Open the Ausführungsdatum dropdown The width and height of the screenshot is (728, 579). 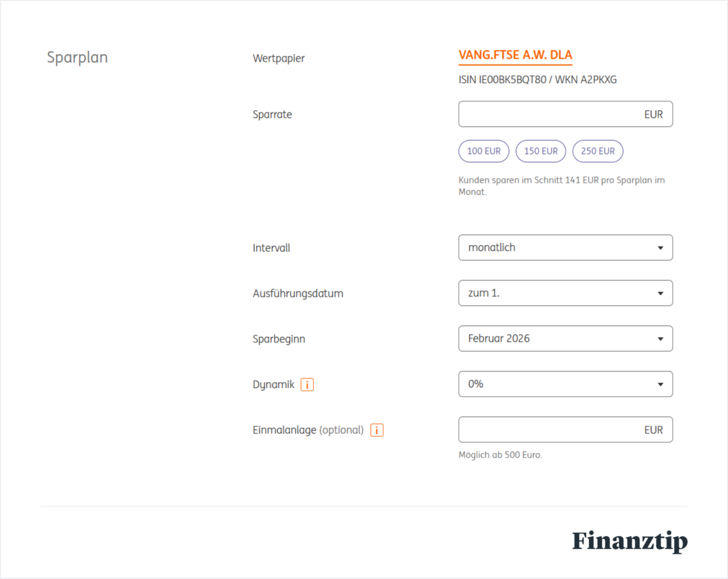(x=565, y=293)
